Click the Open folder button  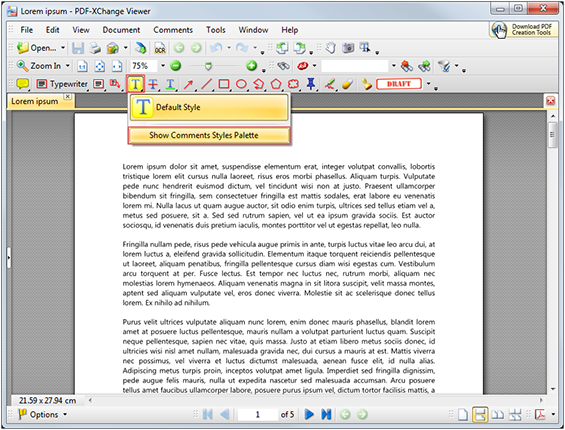pyautogui.click(x=37, y=48)
